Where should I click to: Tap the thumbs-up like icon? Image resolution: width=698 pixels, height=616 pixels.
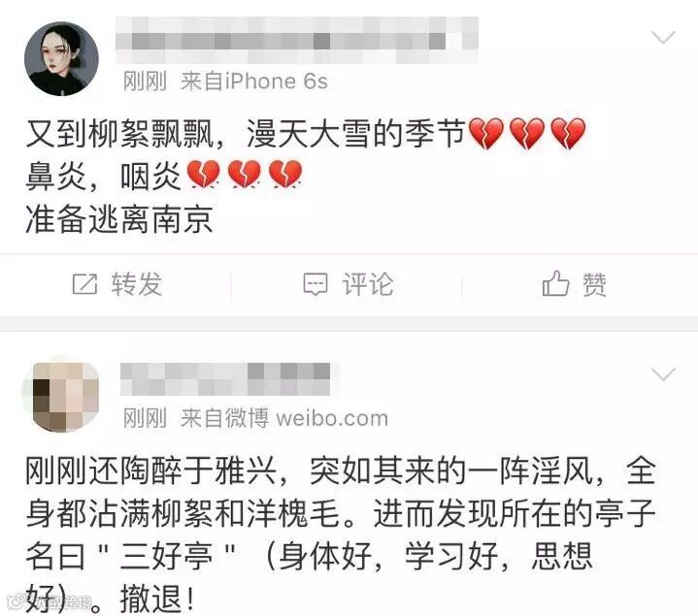click(555, 283)
